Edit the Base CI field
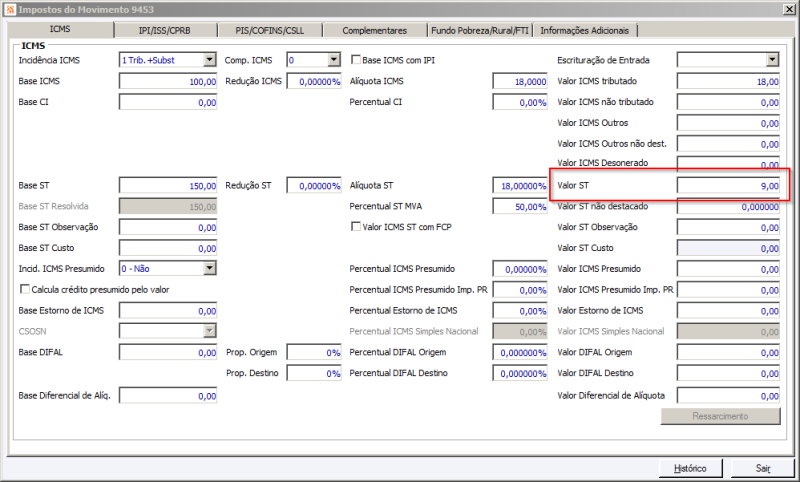 click(168, 102)
